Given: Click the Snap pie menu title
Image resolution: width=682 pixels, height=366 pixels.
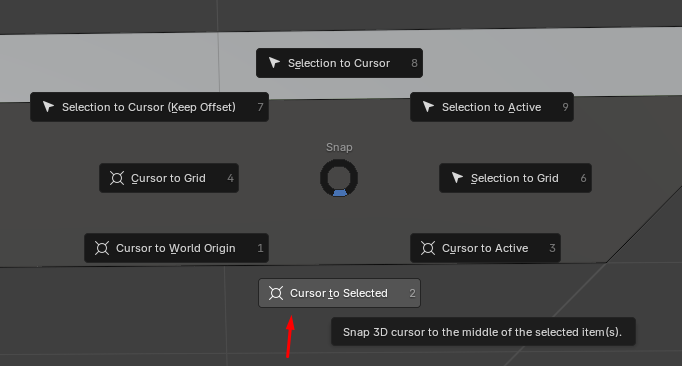Looking at the screenshot, I should point(339,147).
